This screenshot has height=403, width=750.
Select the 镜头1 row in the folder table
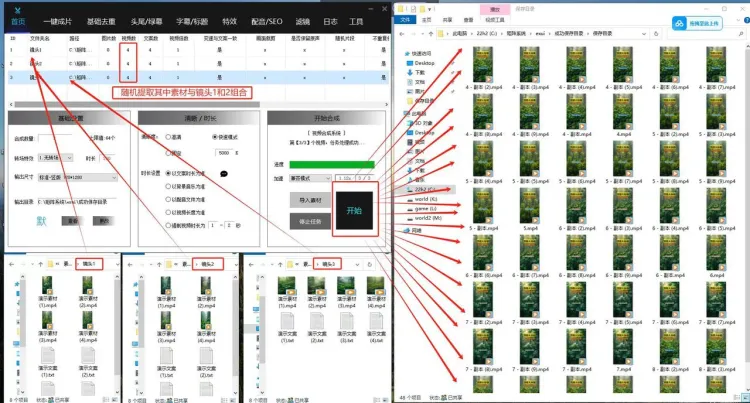coord(198,50)
